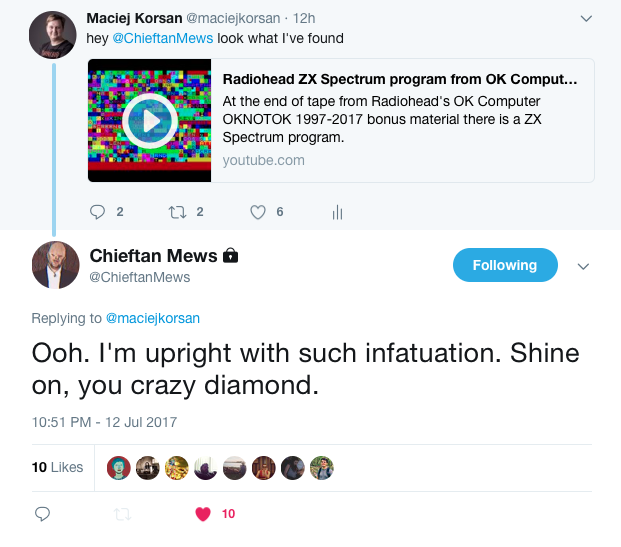The width and height of the screenshot is (621, 547).
Task: Unlike the tweet via red heart icon
Action: point(203,514)
